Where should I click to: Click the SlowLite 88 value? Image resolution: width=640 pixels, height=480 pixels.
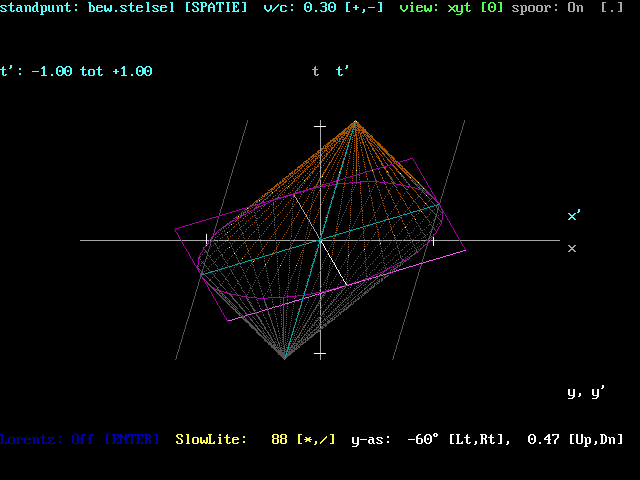coord(279,439)
